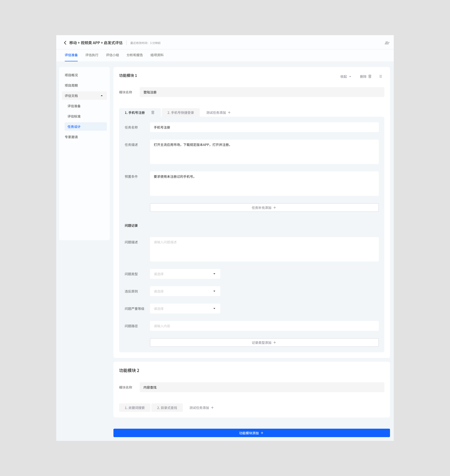Click the back arrow beside project title
This screenshot has height=476, width=450.
[65, 43]
